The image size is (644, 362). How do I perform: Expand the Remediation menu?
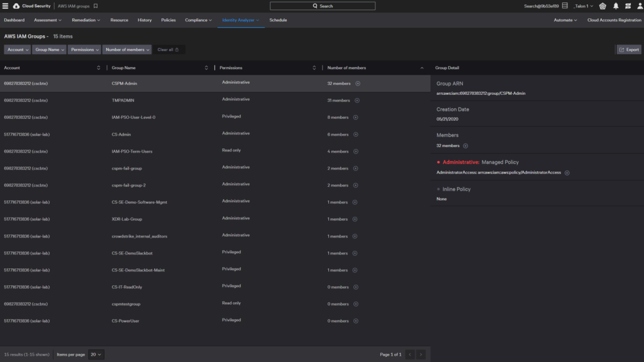86,20
